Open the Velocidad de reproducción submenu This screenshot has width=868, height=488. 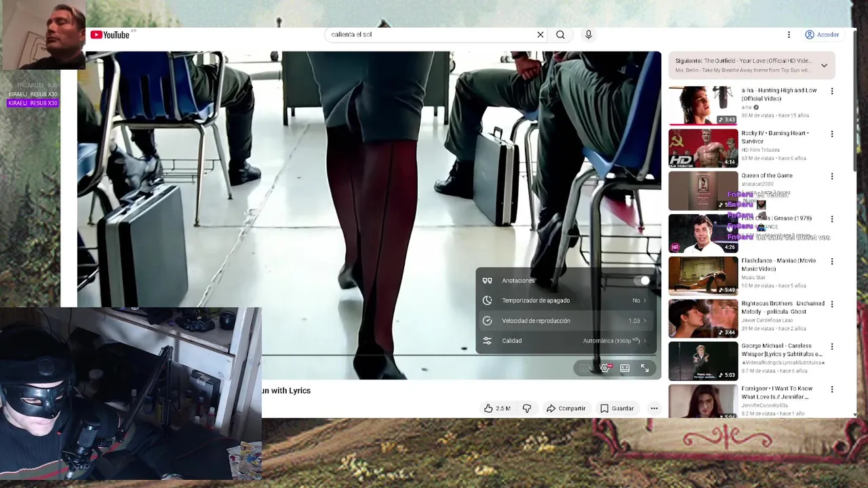[566, 321]
